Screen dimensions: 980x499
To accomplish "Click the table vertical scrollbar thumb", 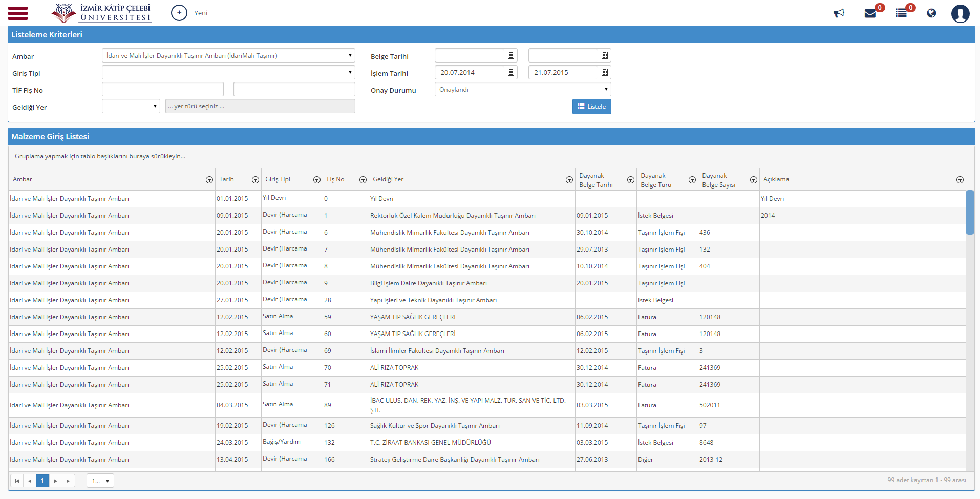I will point(970,213).
